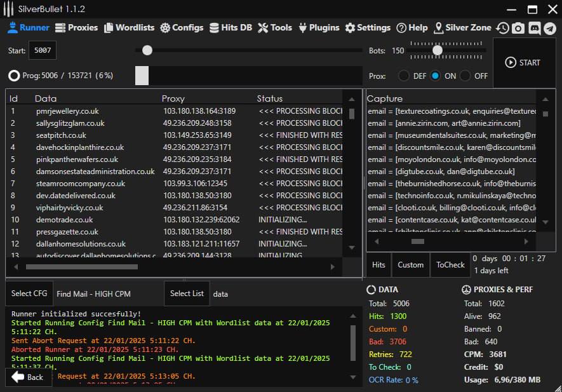
Task: Click the Start position input field
Action: point(42,51)
